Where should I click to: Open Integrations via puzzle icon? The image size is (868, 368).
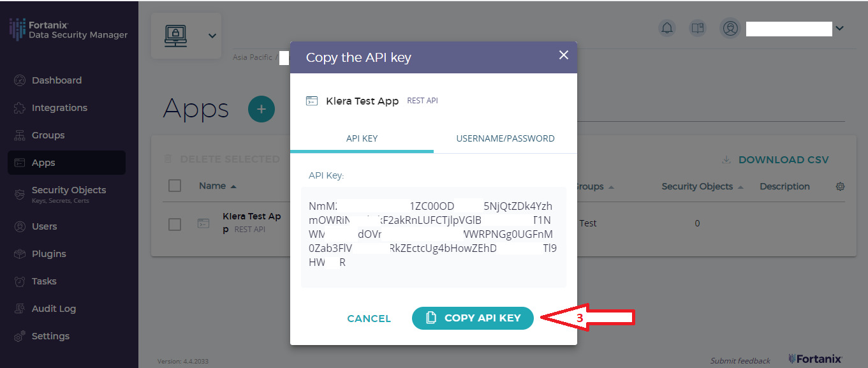pyautogui.click(x=20, y=108)
